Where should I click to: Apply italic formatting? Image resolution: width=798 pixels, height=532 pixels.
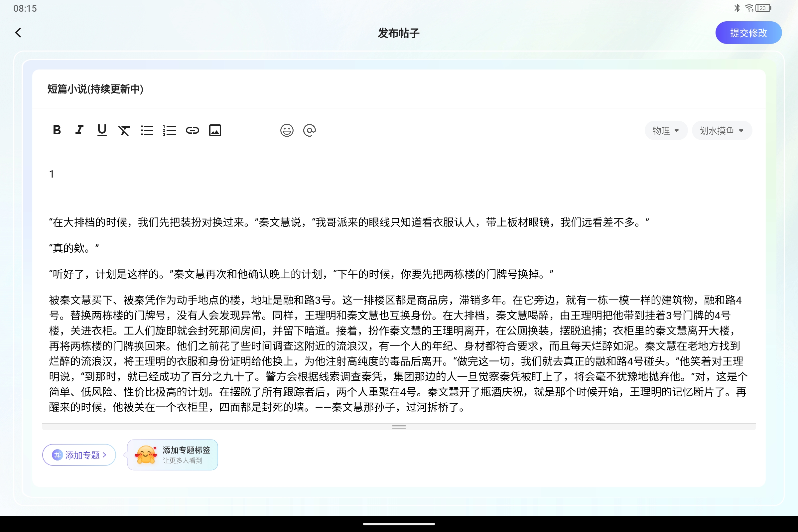tap(79, 130)
